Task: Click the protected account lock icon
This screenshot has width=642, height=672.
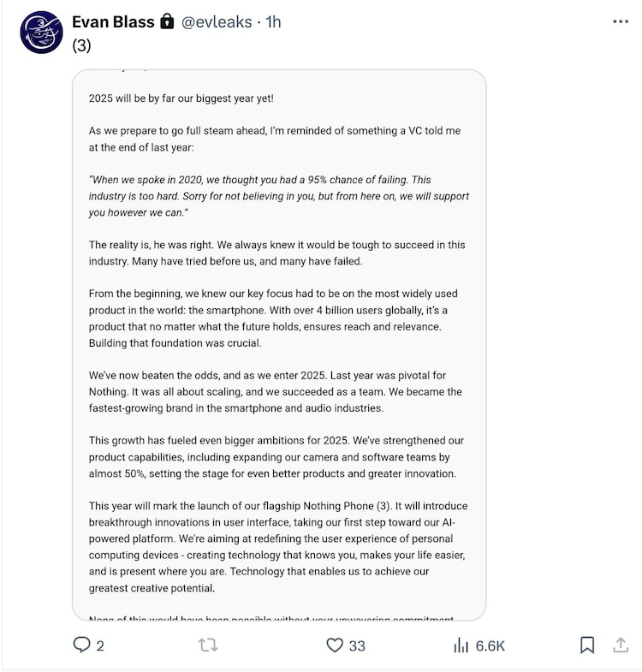Action: click(x=167, y=21)
